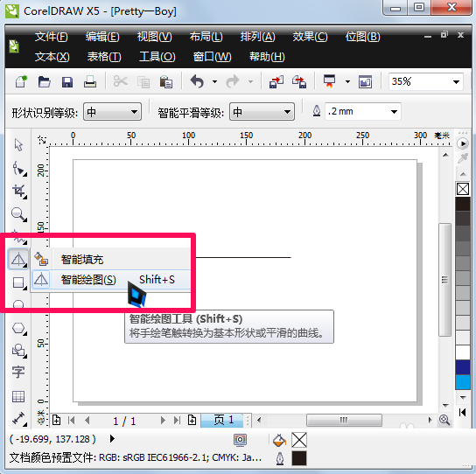Select the Rectangle tool in the toolbox
Screen dimensions: 476x474
pos(19,282)
